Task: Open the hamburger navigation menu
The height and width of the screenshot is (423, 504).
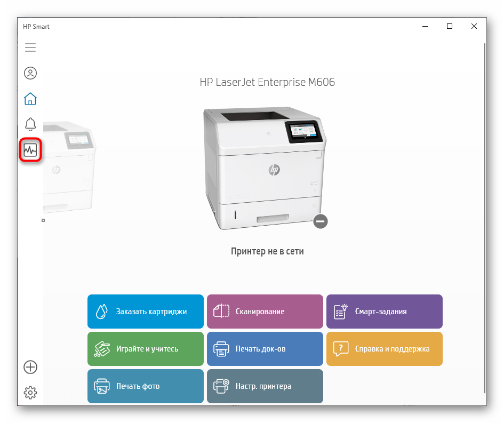Action: [x=30, y=47]
